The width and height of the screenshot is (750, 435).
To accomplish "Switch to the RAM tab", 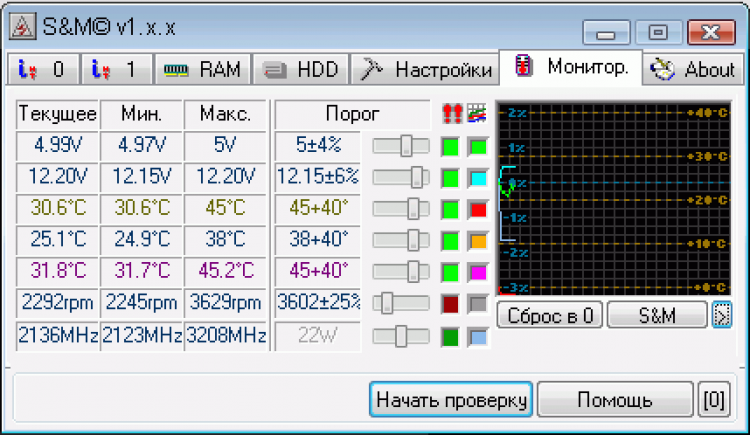I will pos(203,69).
